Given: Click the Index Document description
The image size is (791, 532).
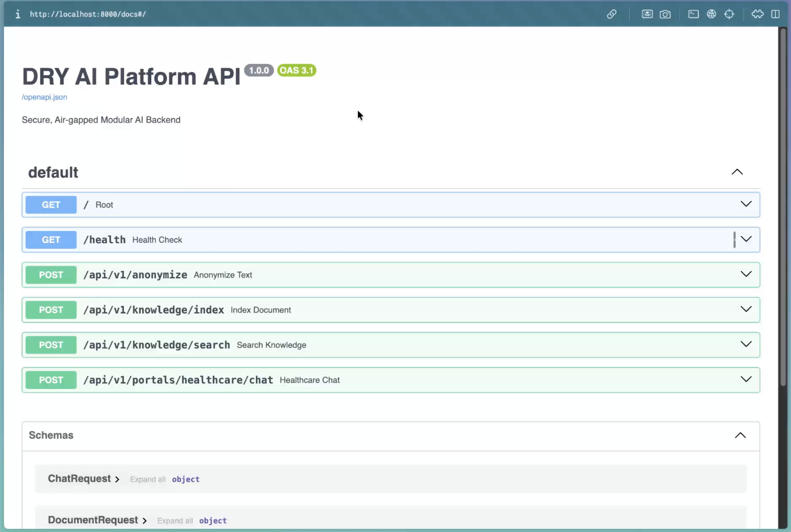Looking at the screenshot, I should coord(261,310).
